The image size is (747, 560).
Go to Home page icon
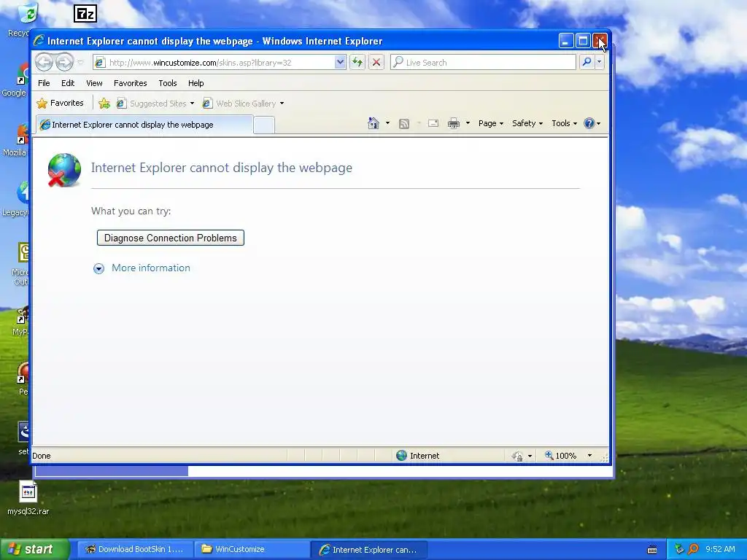pyautogui.click(x=373, y=123)
